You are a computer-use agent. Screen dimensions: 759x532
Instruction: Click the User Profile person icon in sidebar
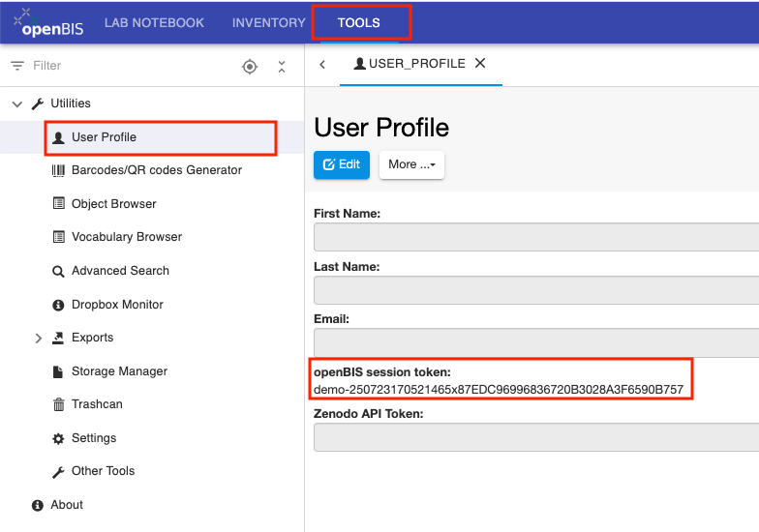[x=58, y=137]
